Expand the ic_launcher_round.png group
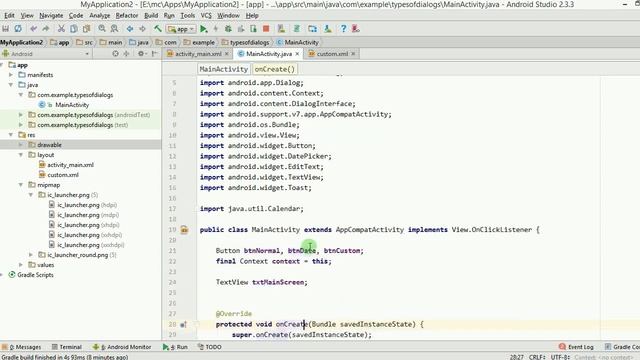Screen dimensions: 640x360 click(31, 255)
